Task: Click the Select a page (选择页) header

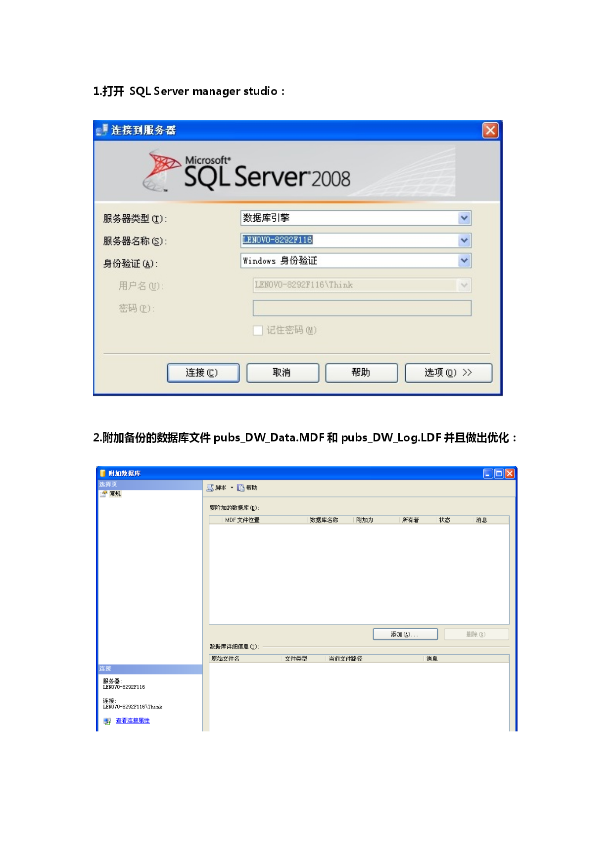Action: tap(150, 484)
